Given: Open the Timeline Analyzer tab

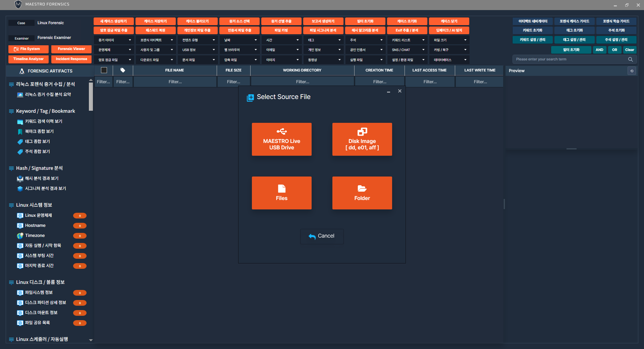Looking at the screenshot, I should (x=29, y=59).
